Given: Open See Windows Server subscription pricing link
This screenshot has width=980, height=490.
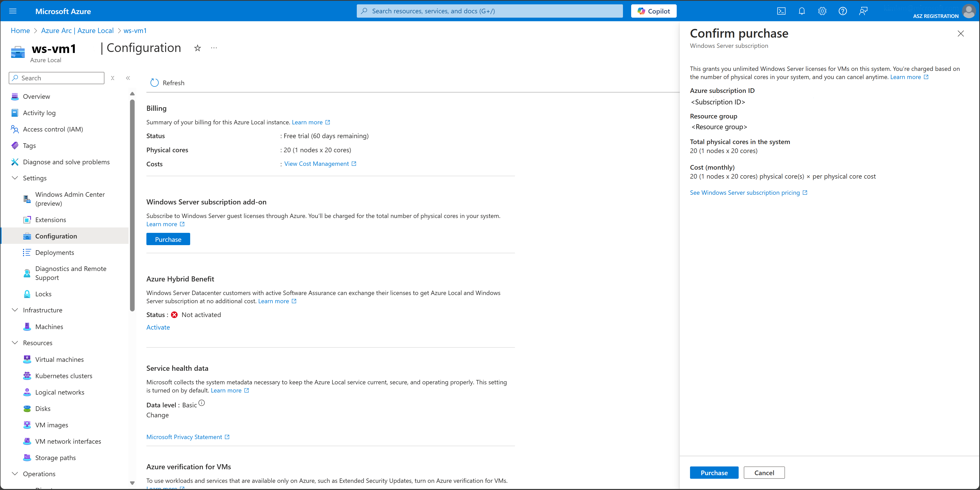Looking at the screenshot, I should [x=745, y=192].
